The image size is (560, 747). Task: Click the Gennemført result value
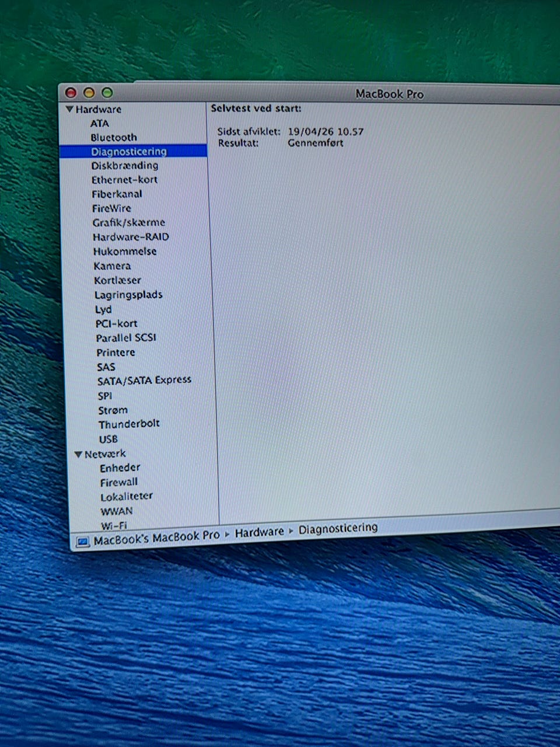[x=316, y=143]
